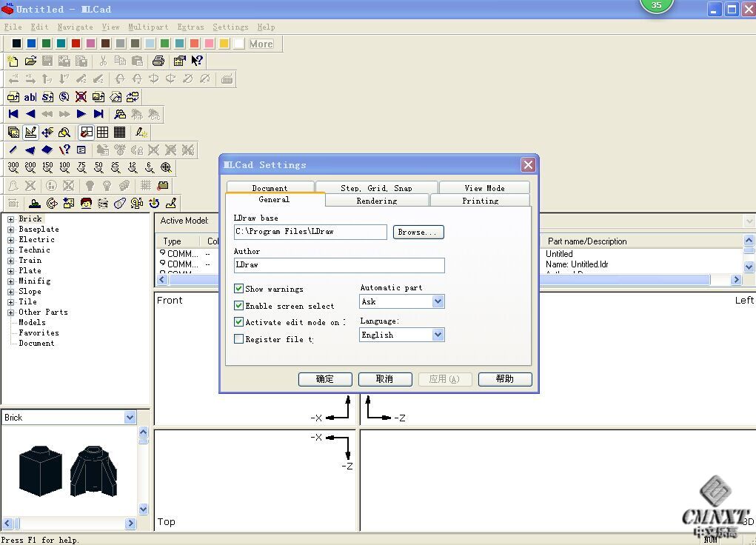Screen dimensions: 756x545
Task: Open the Document settings tab
Action: coord(270,187)
